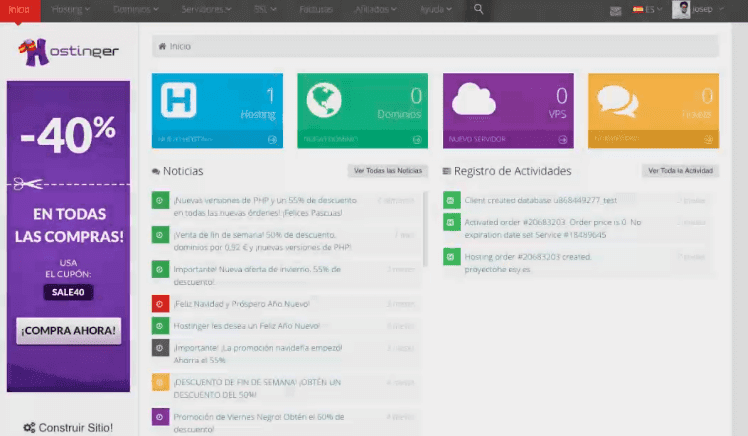Click the home icon in the breadcrumb

click(x=162, y=46)
